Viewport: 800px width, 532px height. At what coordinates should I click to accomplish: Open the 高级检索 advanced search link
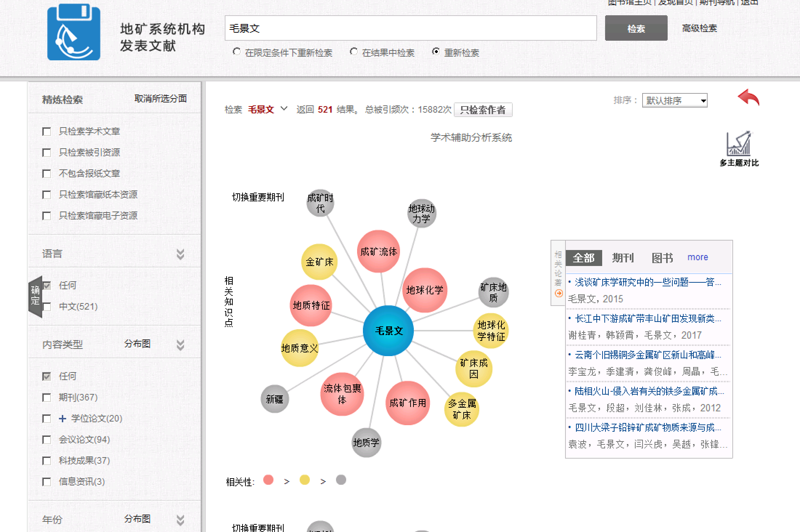click(x=699, y=28)
